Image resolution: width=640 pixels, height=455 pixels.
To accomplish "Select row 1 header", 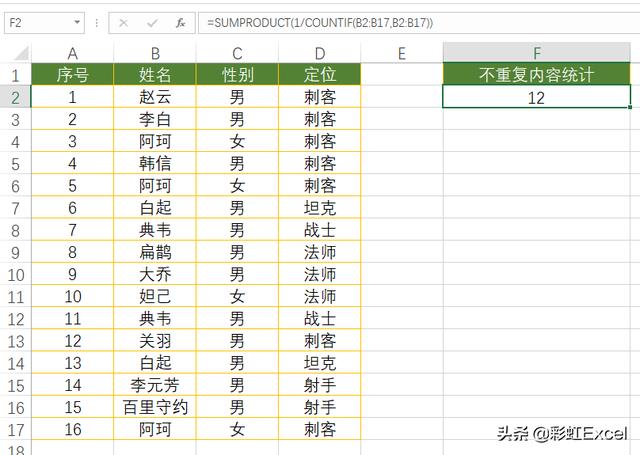I will 16,75.
